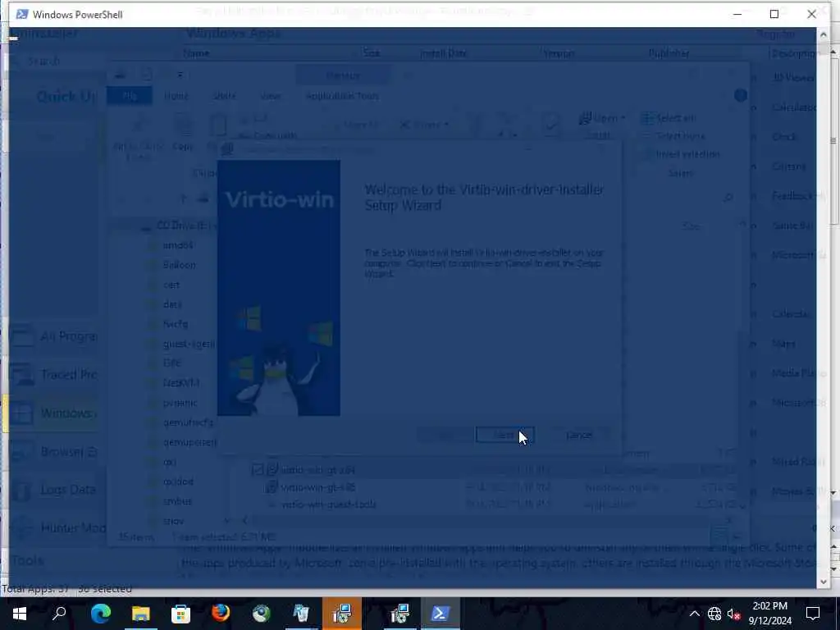840x630 pixels.
Task: Click Explorer help question-mark icon
Action: [741, 95]
